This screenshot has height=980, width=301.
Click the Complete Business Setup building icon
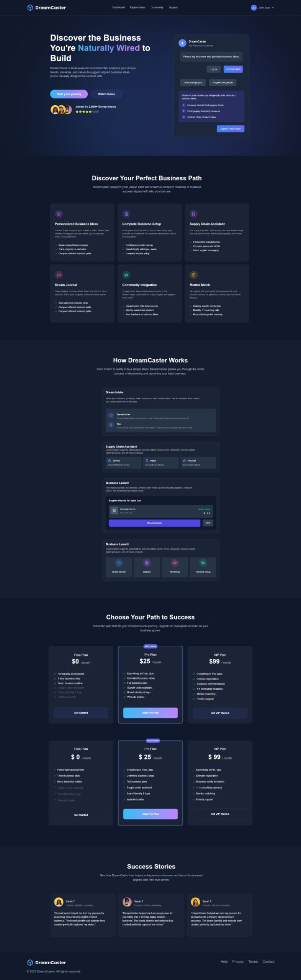pos(126,214)
